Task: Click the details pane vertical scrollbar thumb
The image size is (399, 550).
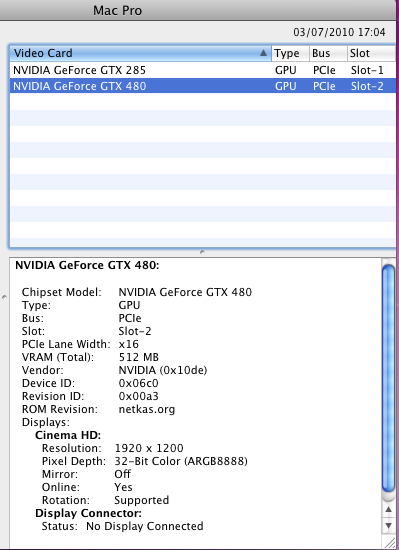Action: [x=388, y=379]
